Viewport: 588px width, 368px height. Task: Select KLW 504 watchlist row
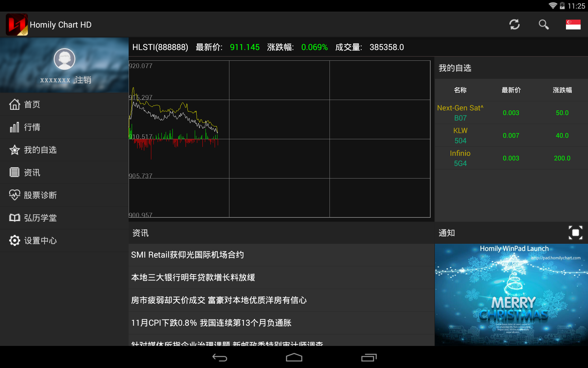click(x=511, y=136)
